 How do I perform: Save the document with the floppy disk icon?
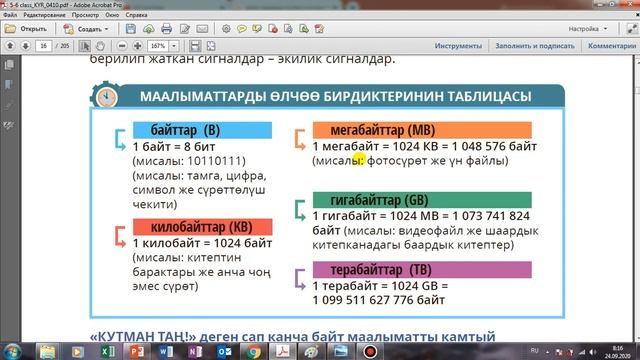[131, 29]
